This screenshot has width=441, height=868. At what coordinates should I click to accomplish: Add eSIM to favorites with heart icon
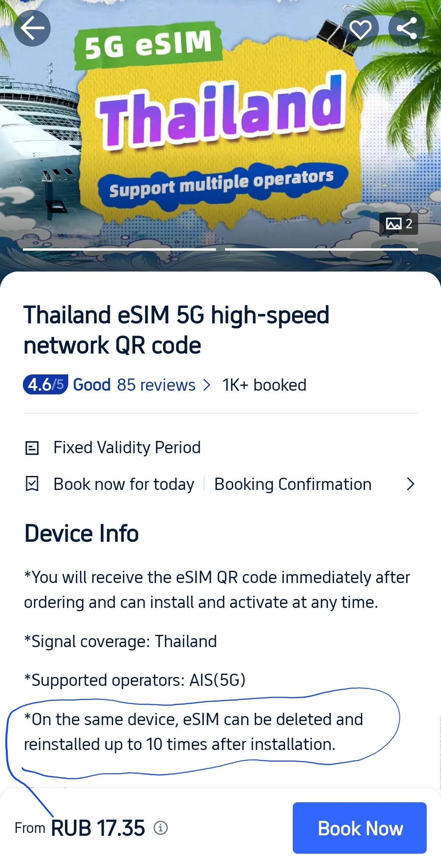point(360,28)
